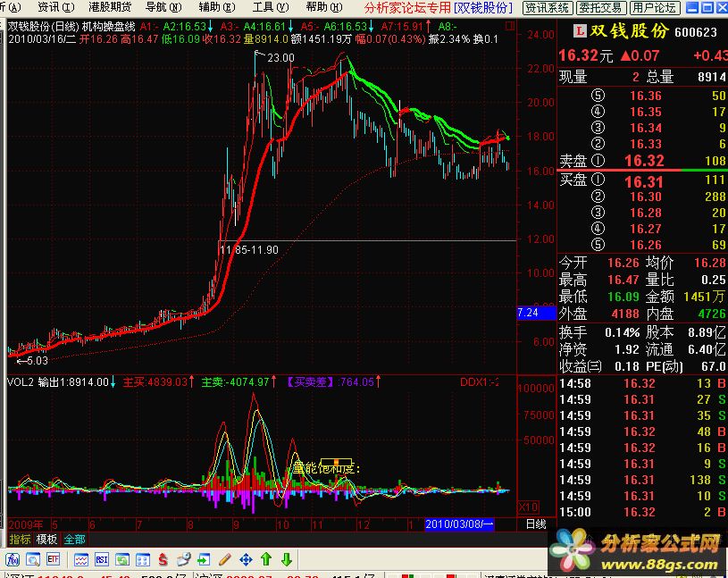Click the toolbar icon left of green arrow window
This screenshot has height=578, width=728.
[x=183, y=559]
